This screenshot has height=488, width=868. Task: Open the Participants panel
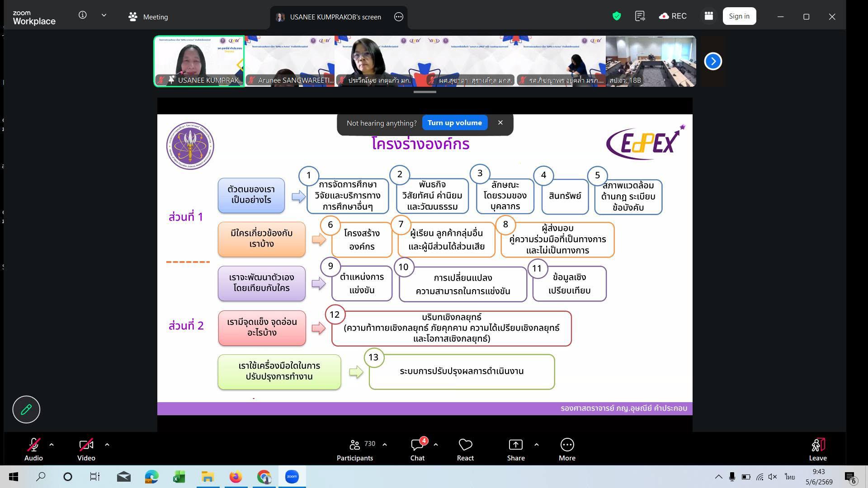[355, 450]
